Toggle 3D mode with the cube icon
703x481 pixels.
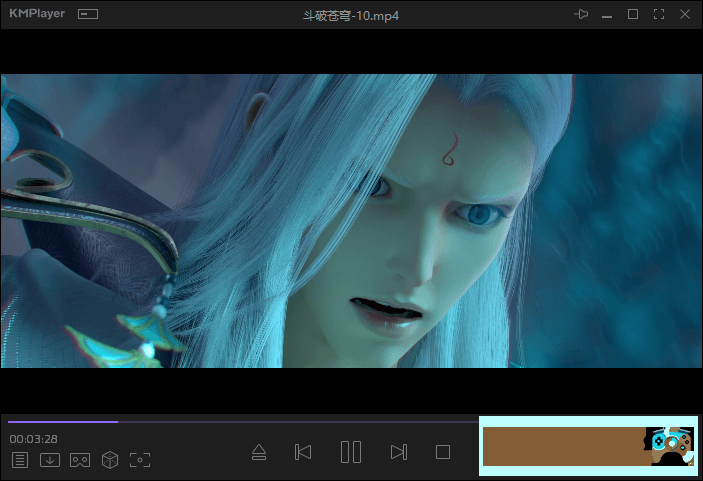[x=110, y=460]
